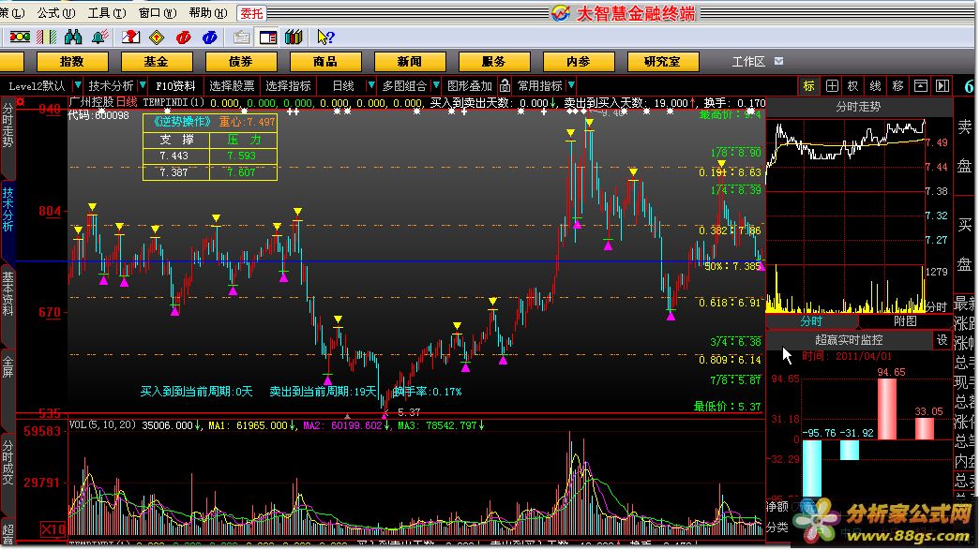980x550 pixels.
Task: Click the 新闻 yellow button
Action: coord(410,62)
